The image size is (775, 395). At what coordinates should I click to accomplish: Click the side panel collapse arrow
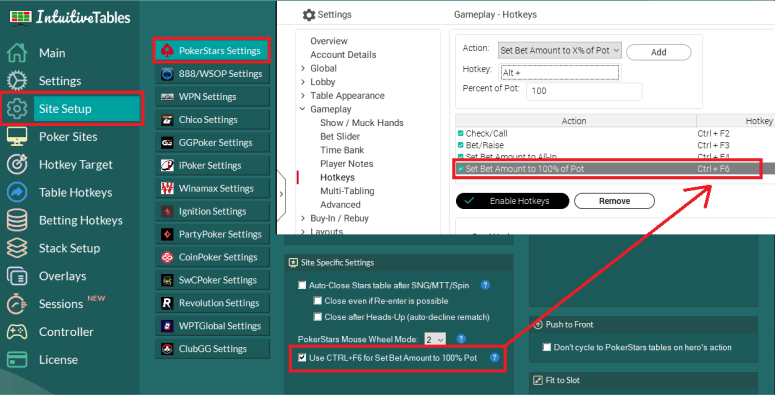pos(281,194)
